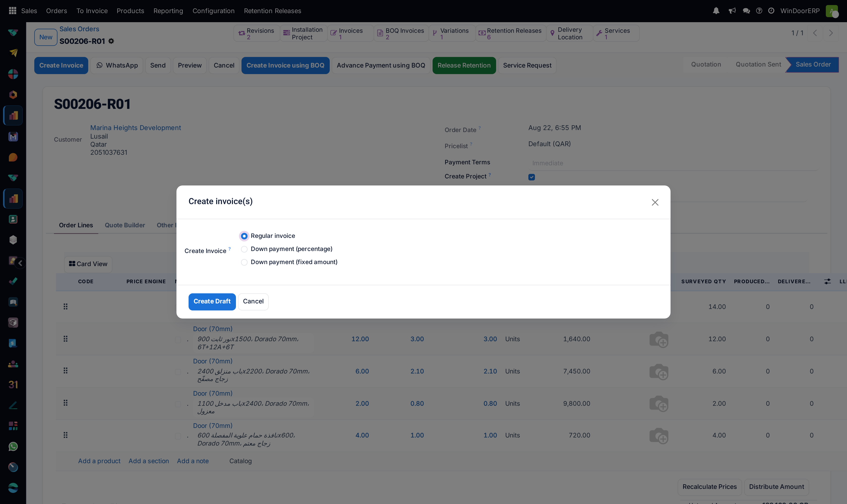Viewport: 847px width, 504px height.
Task: Click the notifications bell icon
Action: [716, 11]
